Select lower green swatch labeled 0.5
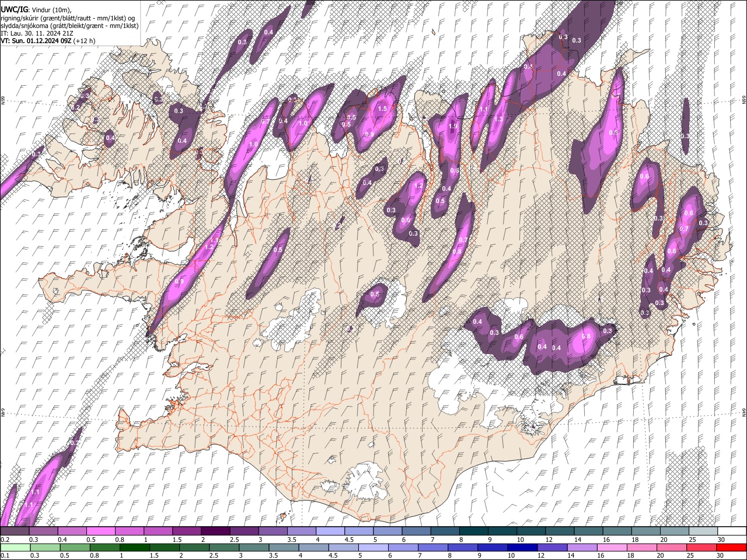The width and height of the screenshot is (747, 560). click(x=75, y=547)
